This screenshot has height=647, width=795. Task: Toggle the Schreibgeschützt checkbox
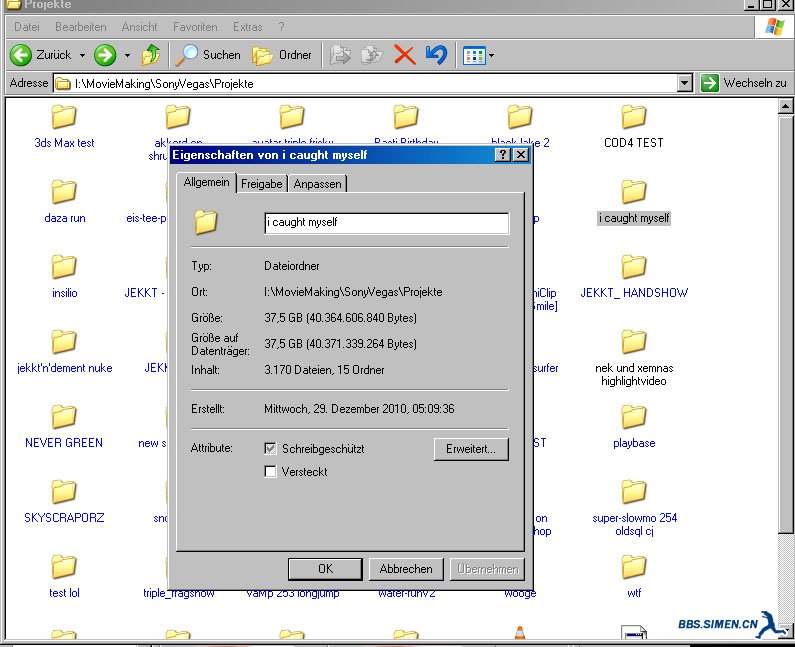click(270, 448)
